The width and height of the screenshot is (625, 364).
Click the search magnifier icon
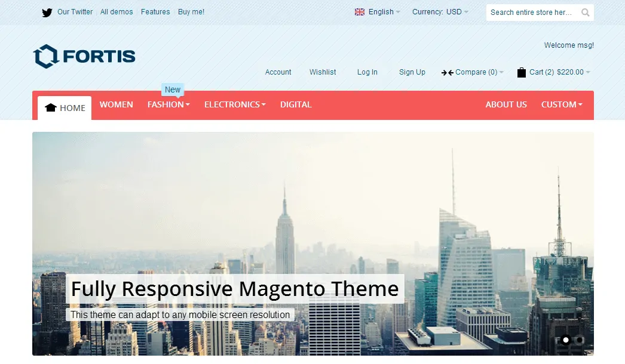pos(584,12)
